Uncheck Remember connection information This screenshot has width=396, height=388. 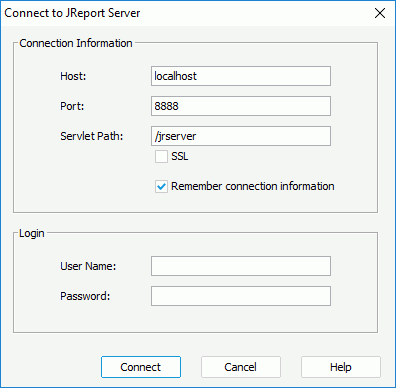(161, 186)
